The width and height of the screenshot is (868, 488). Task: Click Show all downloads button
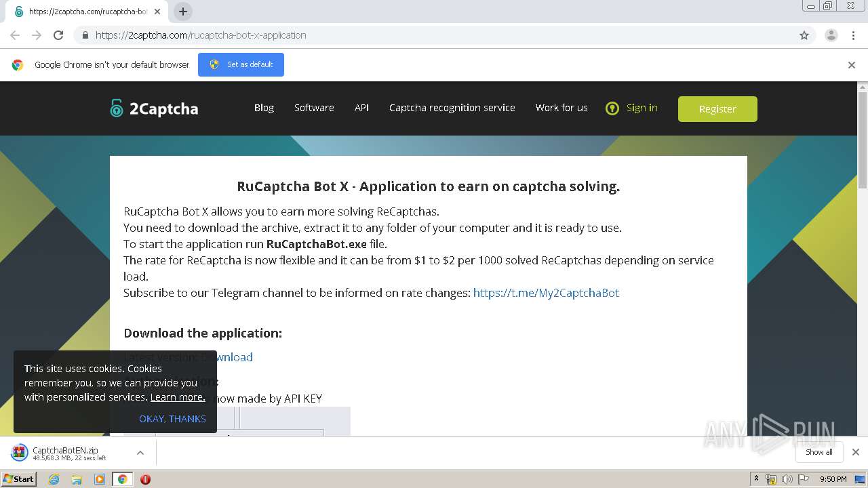click(x=819, y=452)
